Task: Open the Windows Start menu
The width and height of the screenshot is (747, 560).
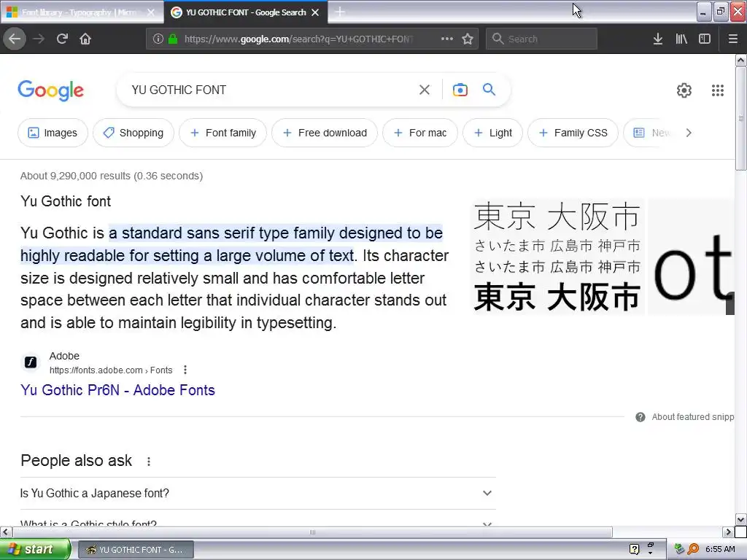Action: point(35,549)
